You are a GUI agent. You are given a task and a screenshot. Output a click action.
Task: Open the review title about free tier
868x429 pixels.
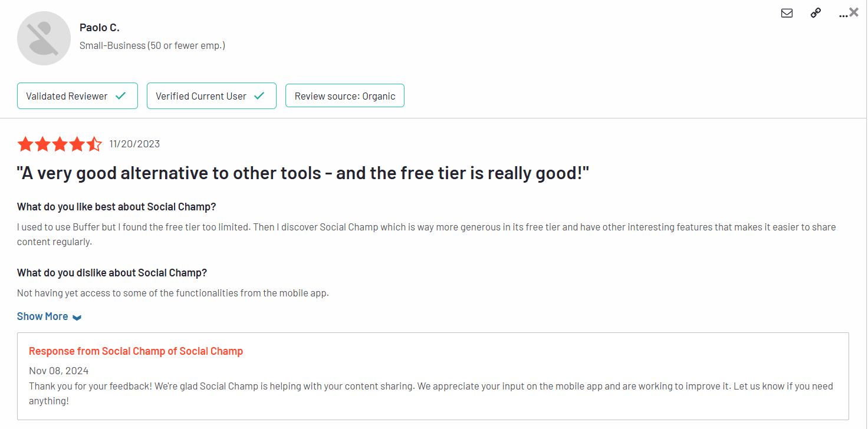tap(303, 173)
